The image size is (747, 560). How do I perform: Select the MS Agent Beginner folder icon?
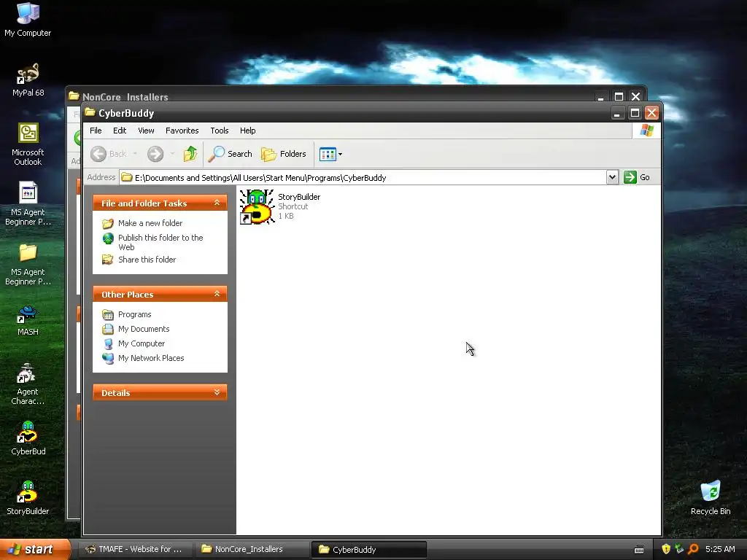click(28, 264)
